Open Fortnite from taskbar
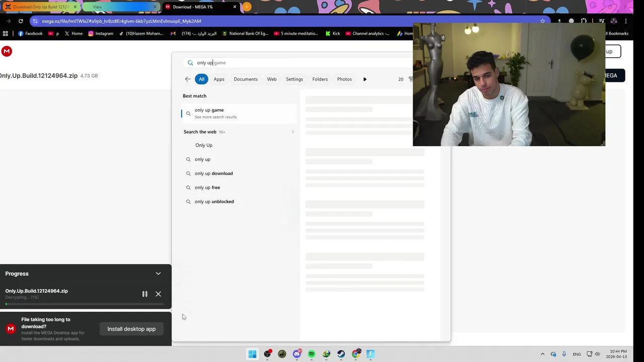 pyautogui.click(x=371, y=354)
